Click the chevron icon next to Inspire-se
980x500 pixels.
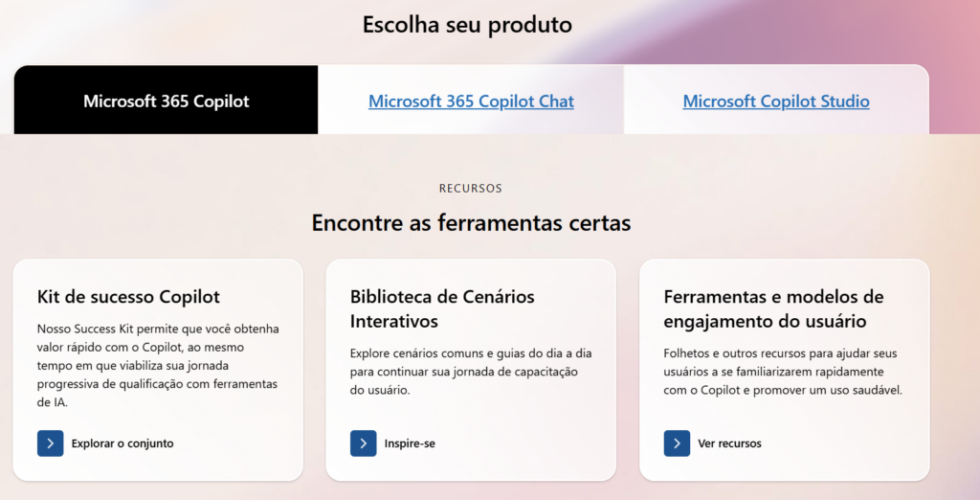point(364,443)
